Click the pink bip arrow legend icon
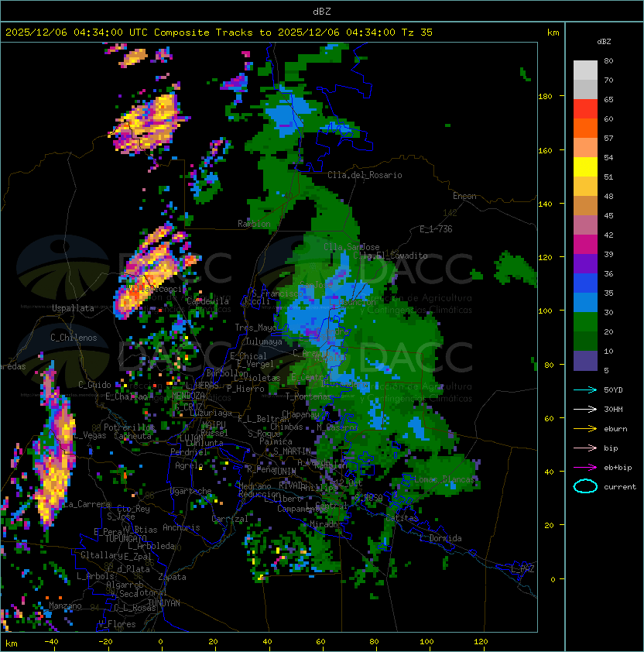This screenshot has width=644, height=652. [x=585, y=448]
